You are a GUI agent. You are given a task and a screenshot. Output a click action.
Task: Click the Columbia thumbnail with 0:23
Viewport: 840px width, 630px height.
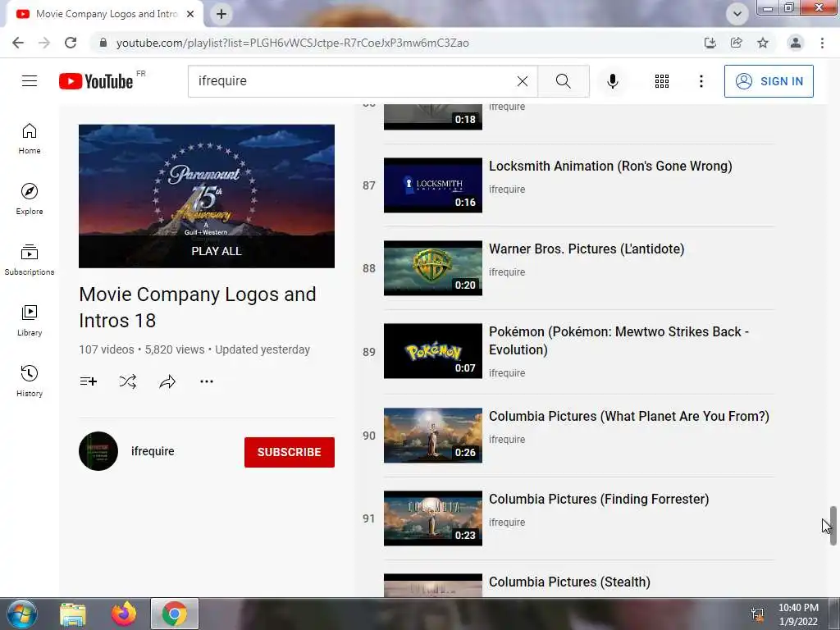point(433,518)
